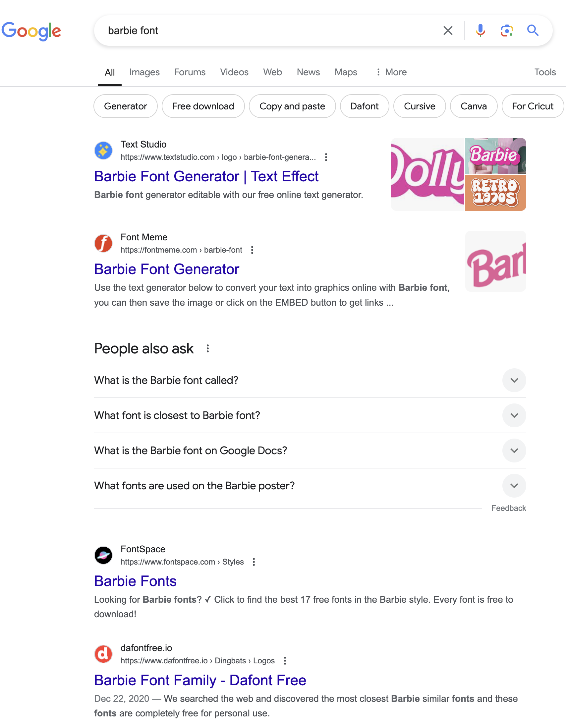This screenshot has width=566, height=728.
Task: Open three-dot menu next to People also ask
Action: point(207,349)
